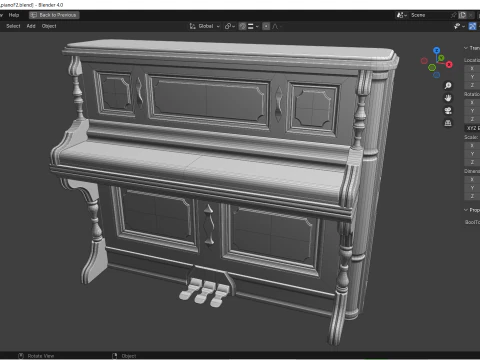This screenshot has height=360, width=480.
Task: Open the Global transform orientation dropdown
Action: click(x=205, y=26)
